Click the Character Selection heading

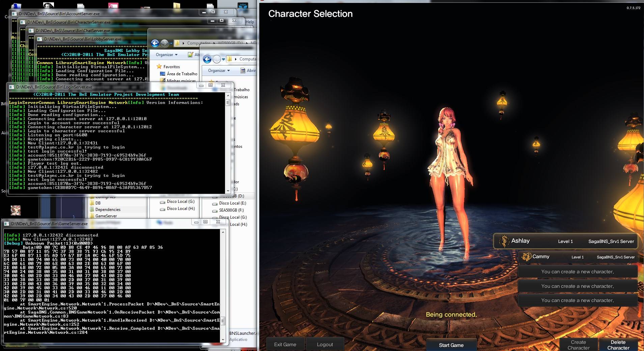(310, 14)
